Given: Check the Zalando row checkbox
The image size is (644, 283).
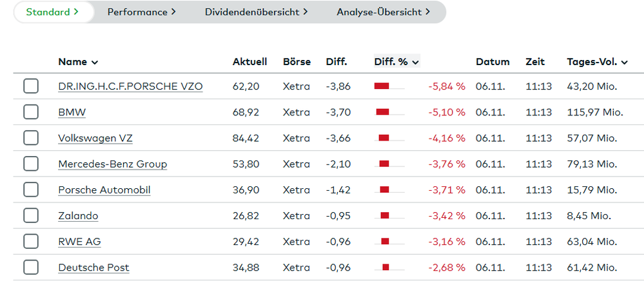Looking at the screenshot, I should point(31,215).
